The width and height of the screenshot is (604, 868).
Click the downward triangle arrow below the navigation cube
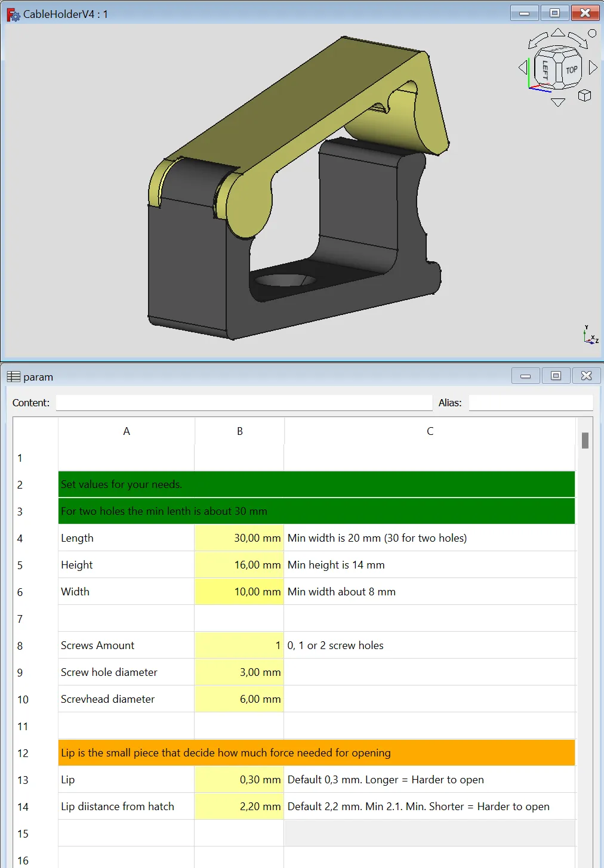click(558, 102)
